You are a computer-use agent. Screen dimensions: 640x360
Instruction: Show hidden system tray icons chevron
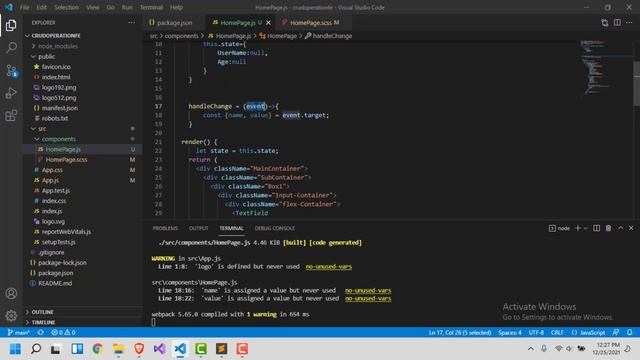pos(530,349)
